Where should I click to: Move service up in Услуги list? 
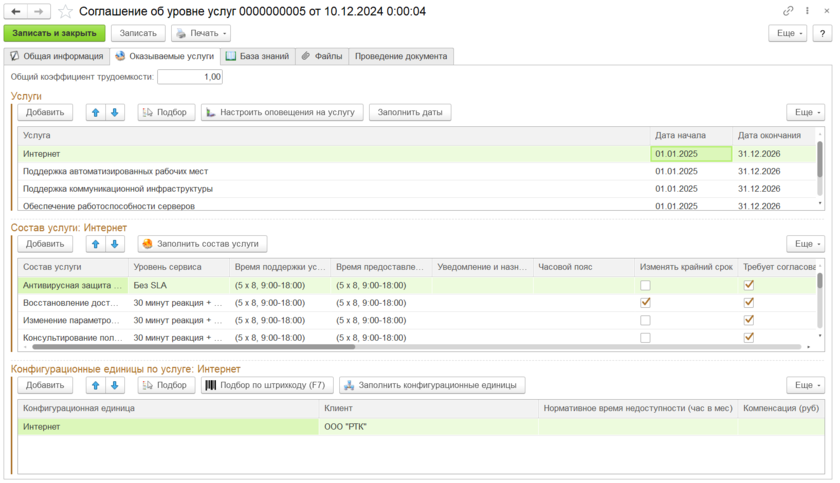96,113
